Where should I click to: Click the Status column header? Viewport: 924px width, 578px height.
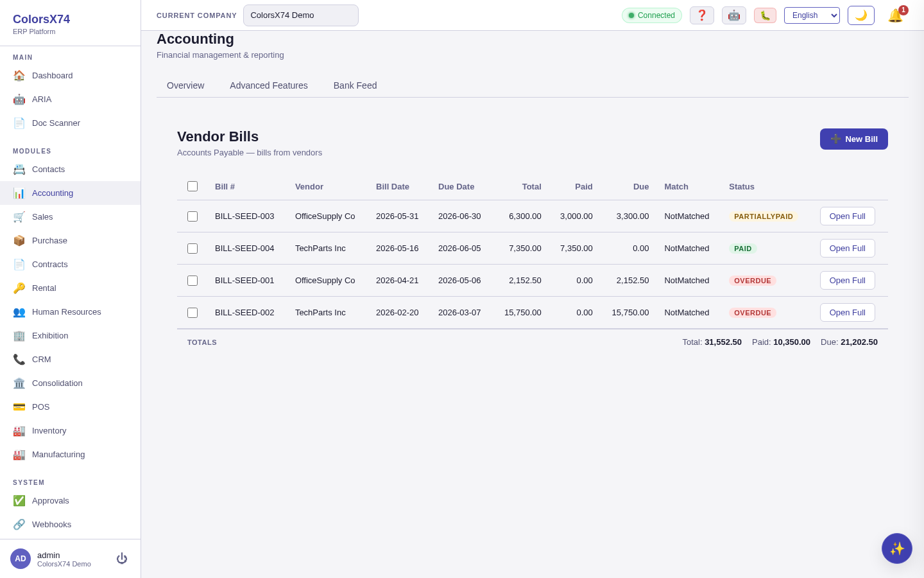(742, 187)
